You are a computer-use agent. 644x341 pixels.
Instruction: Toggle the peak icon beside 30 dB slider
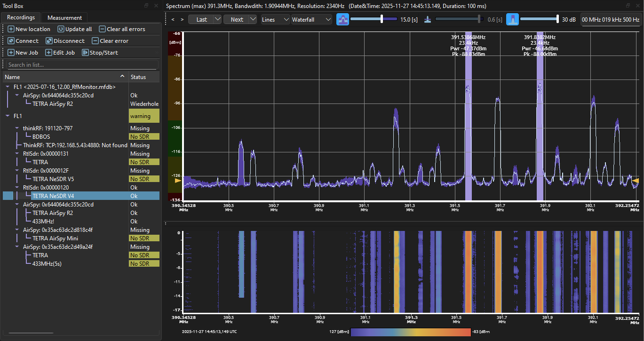512,19
